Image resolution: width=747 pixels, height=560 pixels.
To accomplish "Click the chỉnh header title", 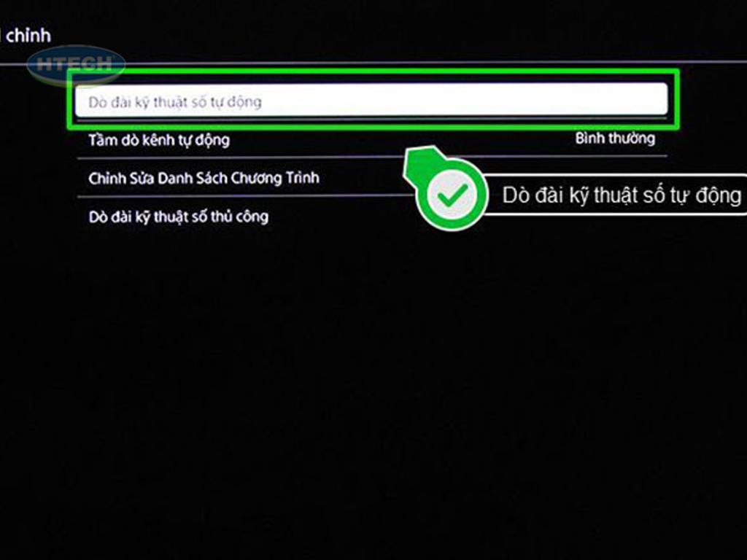I will pyautogui.click(x=28, y=35).
